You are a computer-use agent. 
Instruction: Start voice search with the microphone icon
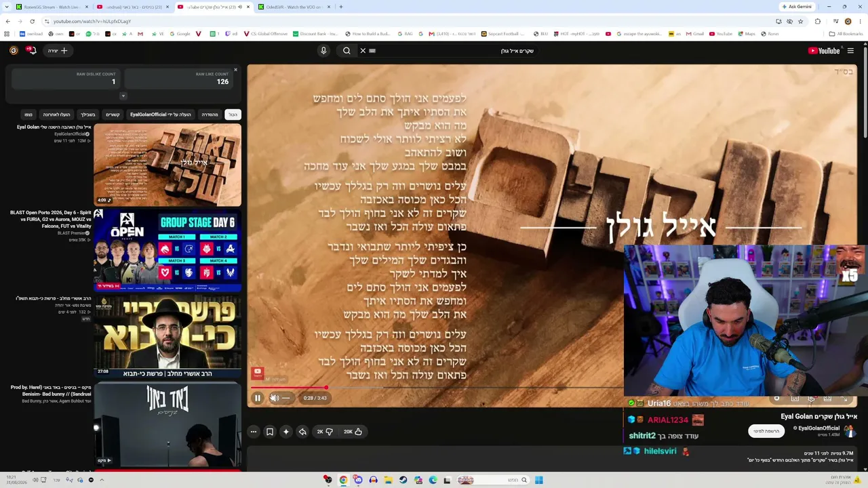(323, 51)
